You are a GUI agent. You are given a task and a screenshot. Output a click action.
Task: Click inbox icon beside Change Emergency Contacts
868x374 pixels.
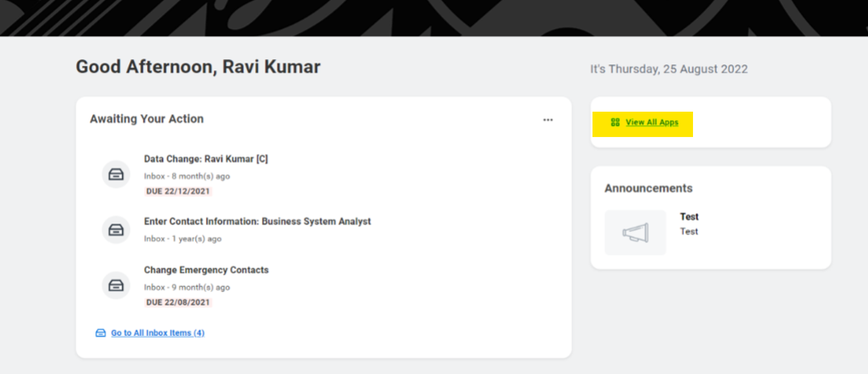117,285
